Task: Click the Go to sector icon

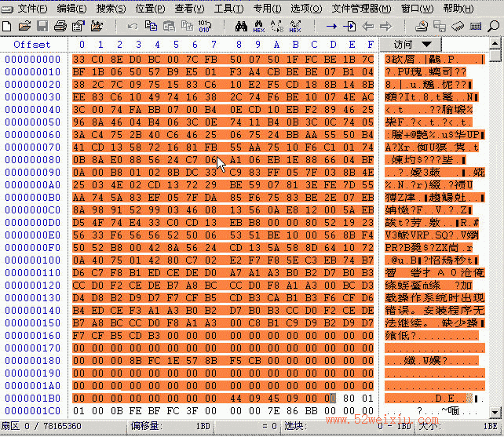Action: click(x=349, y=26)
